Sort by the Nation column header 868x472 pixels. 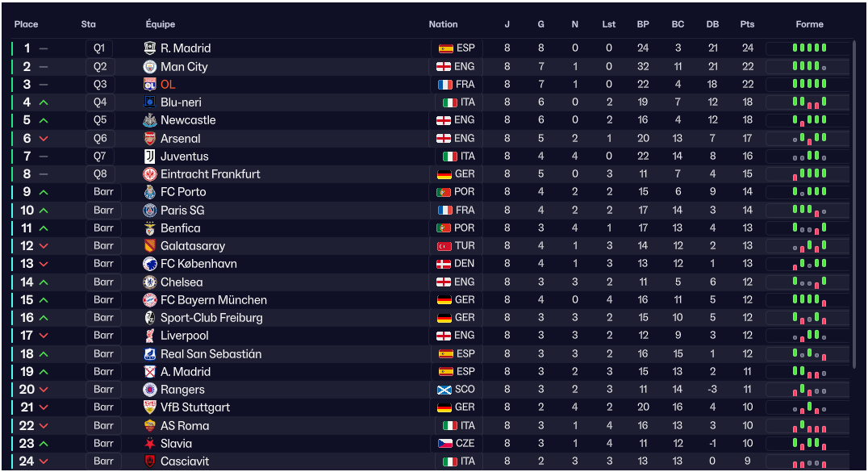443,24
